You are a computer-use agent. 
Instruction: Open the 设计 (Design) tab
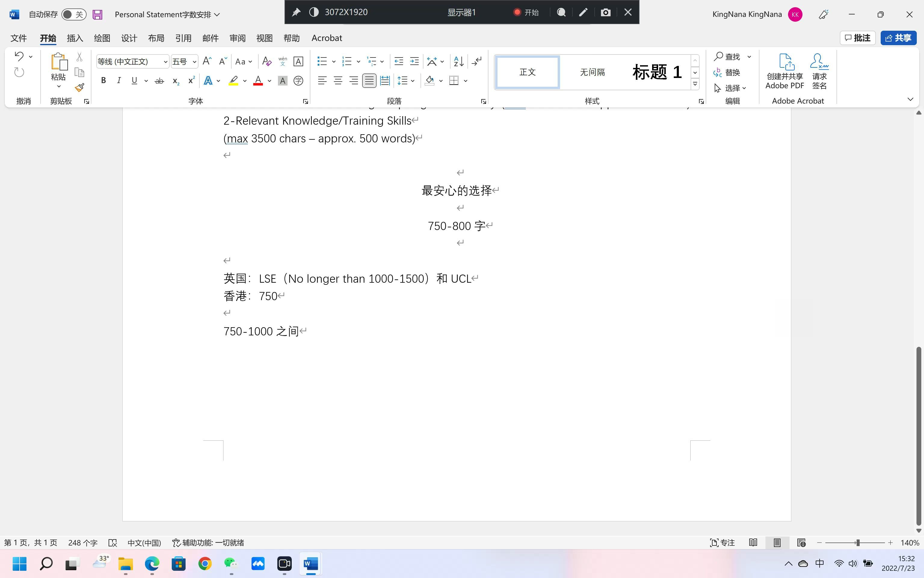(x=129, y=38)
